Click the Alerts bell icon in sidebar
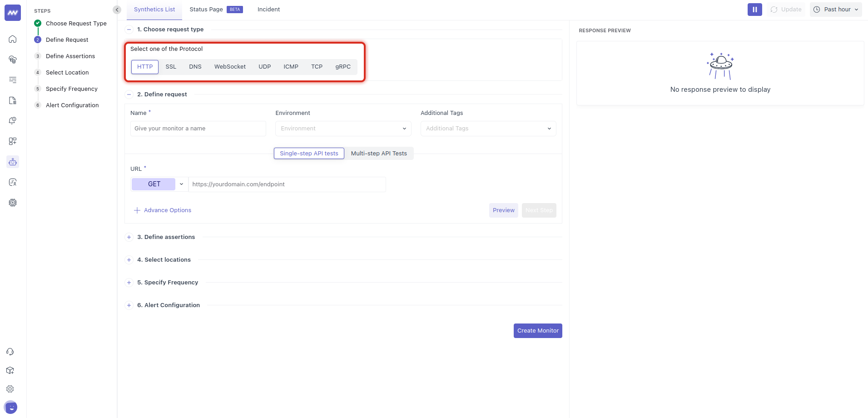Viewport: 868px width, 418px height. coord(12,121)
